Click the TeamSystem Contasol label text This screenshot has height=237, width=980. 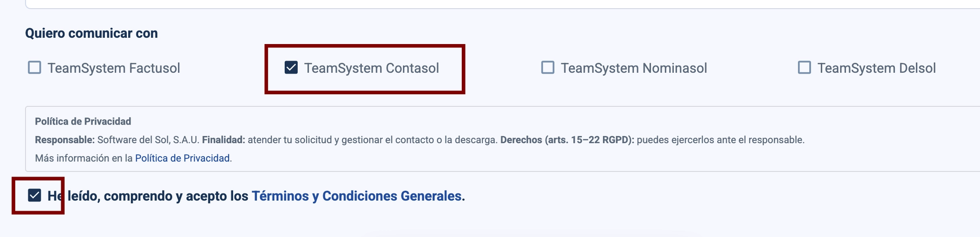[371, 68]
